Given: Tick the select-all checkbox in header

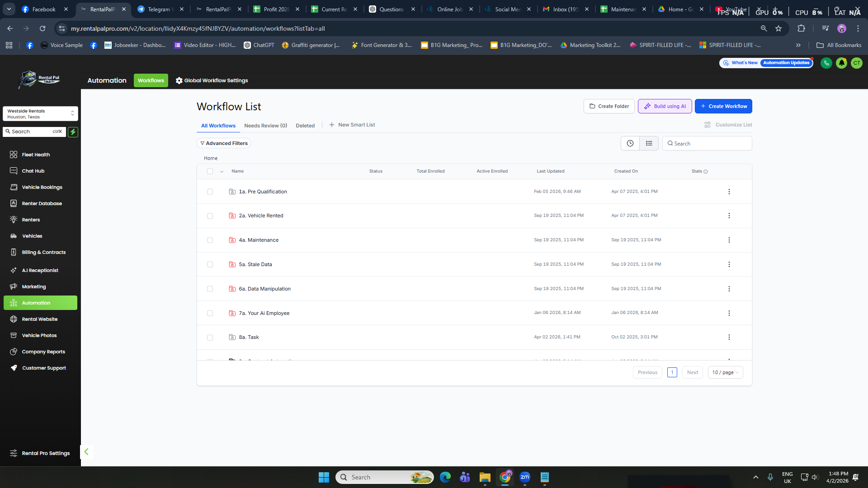Looking at the screenshot, I should [x=210, y=171].
